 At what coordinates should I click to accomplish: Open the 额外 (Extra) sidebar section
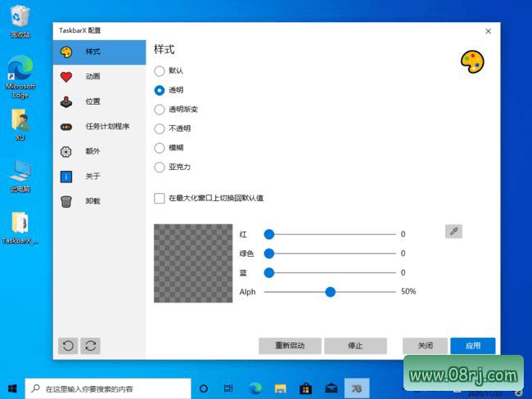[99, 151]
